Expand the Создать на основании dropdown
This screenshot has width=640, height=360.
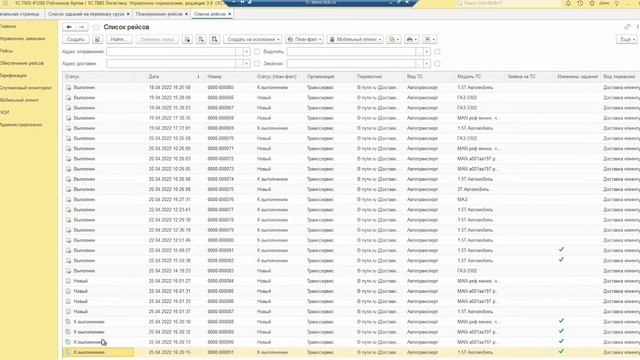coord(252,39)
